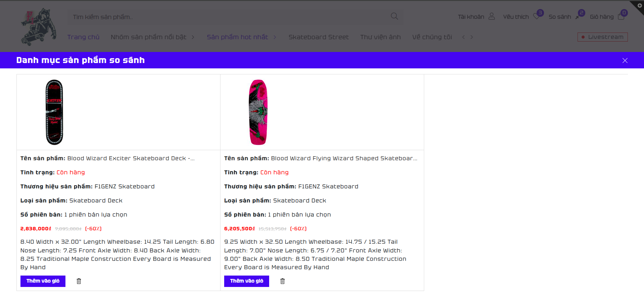Go to Trang chủ menu item
Screen dimensions: 644x295
pos(83,37)
